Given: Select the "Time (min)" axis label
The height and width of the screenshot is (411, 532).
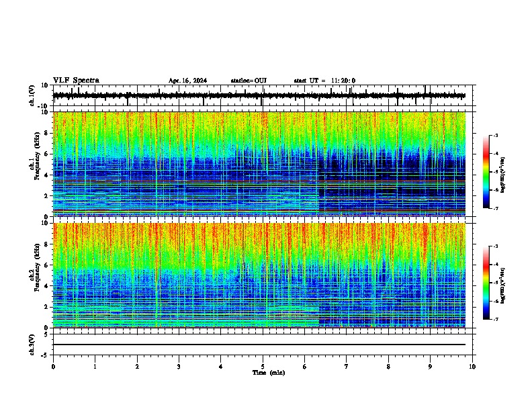Looking at the screenshot, I should 269,373.
